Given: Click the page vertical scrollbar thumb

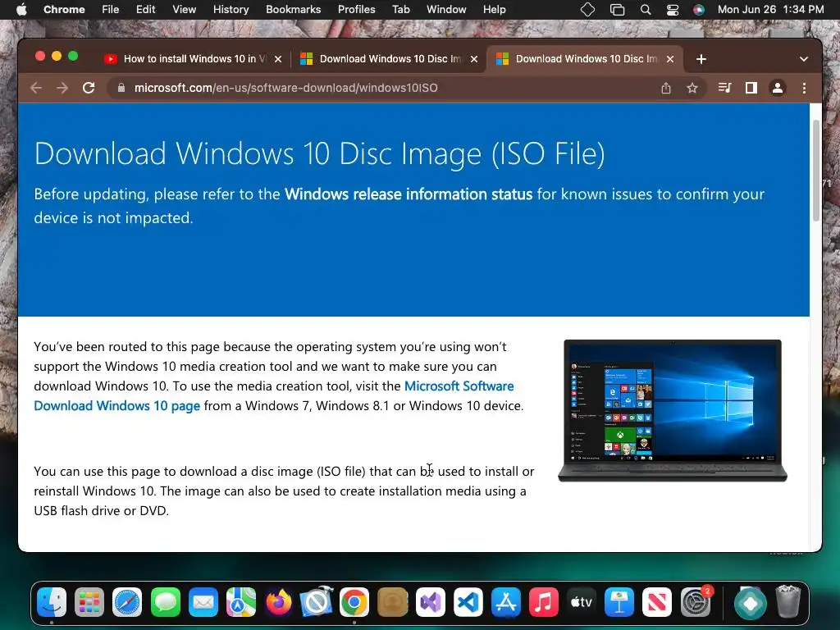Looking at the screenshot, I should pyautogui.click(x=816, y=171).
